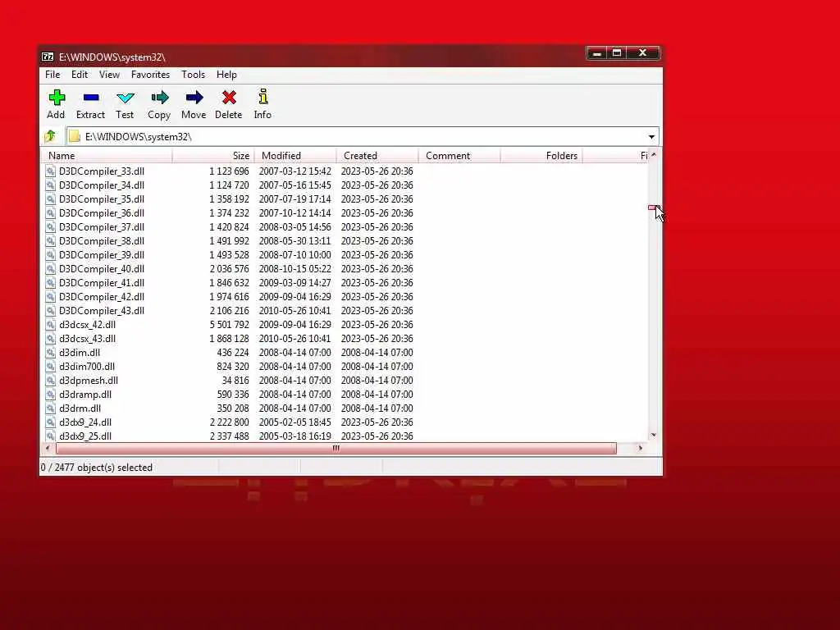This screenshot has height=630, width=840.
Task: Open the View menu
Action: (109, 75)
